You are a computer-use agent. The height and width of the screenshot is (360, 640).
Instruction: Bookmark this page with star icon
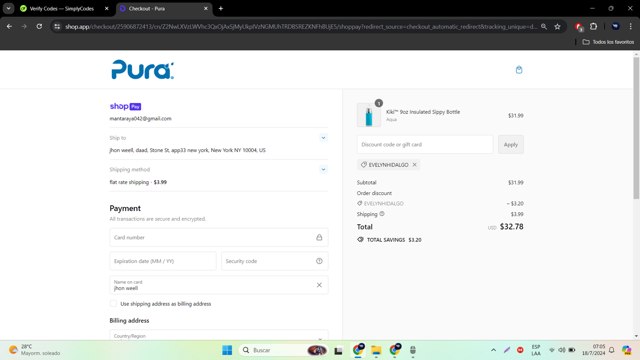coord(558,27)
